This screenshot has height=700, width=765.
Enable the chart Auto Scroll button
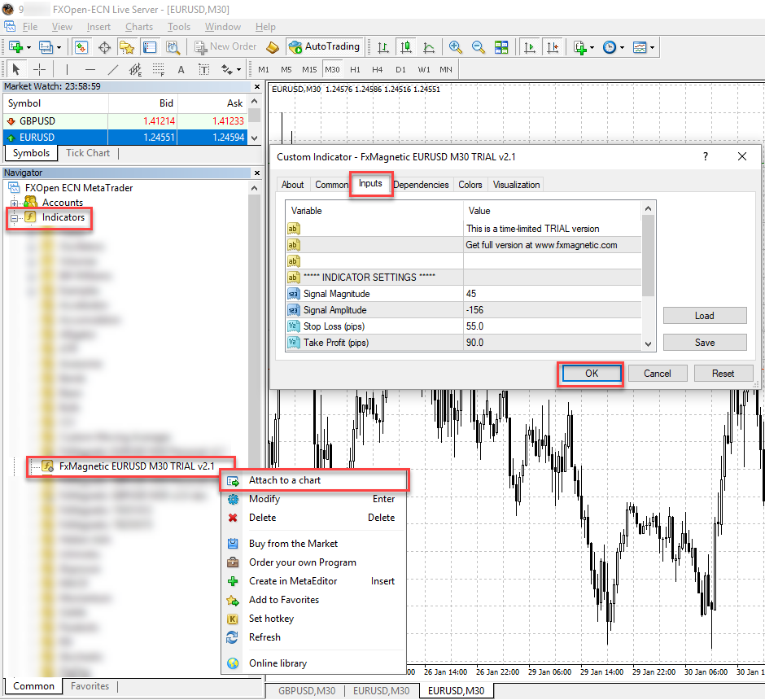(x=530, y=47)
